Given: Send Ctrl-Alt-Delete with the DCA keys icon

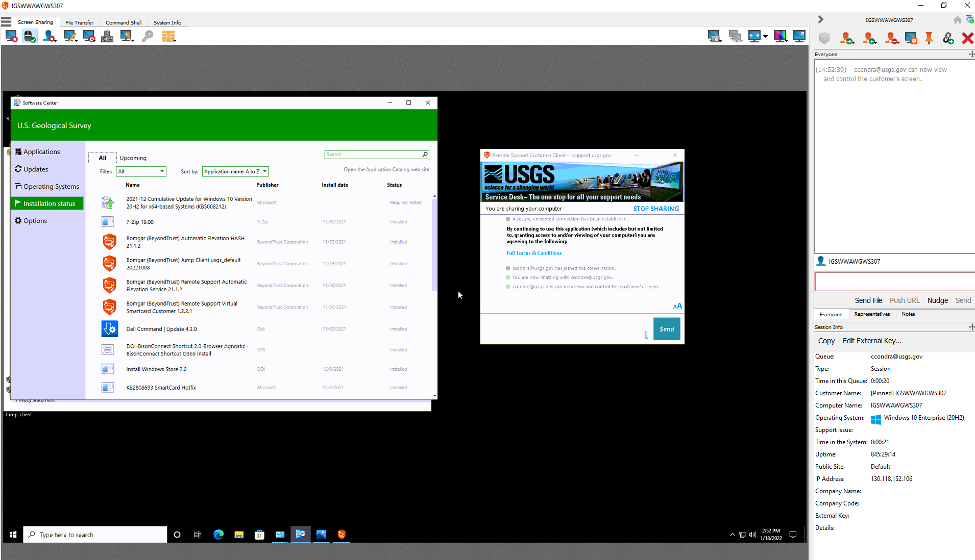Looking at the screenshot, I should tap(107, 36).
